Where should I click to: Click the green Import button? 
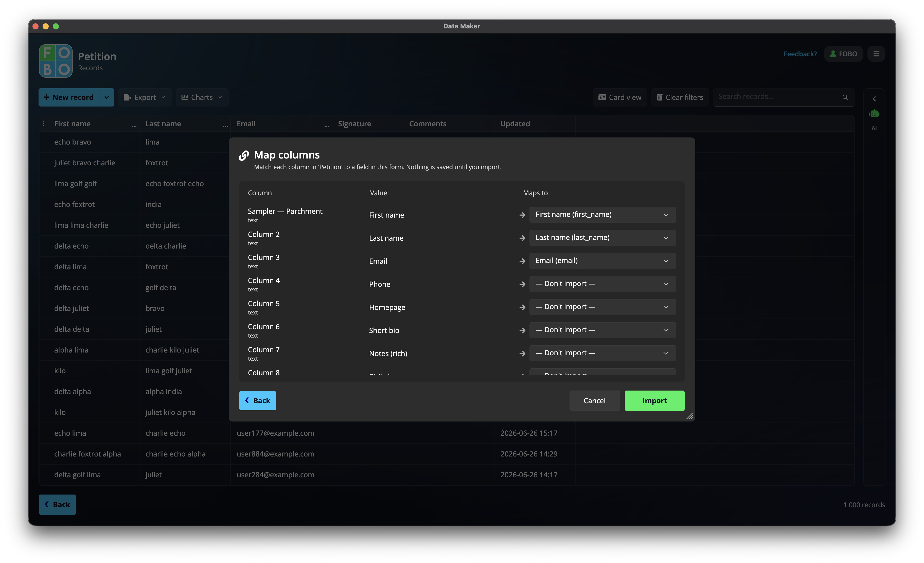[x=654, y=401]
